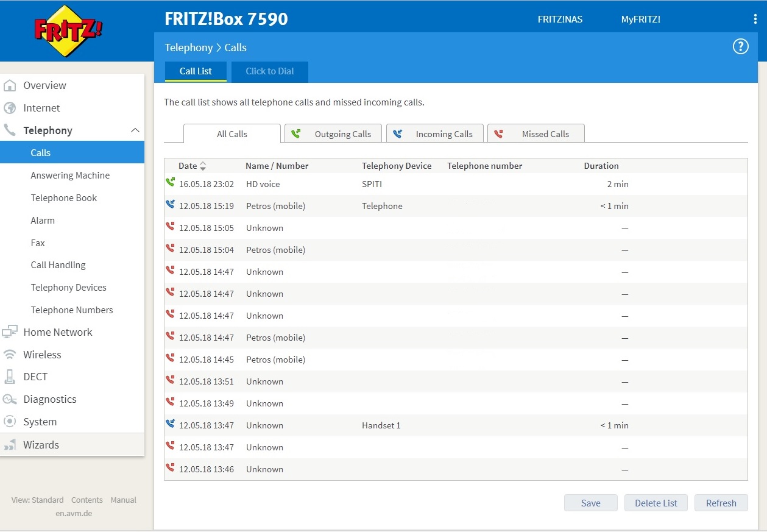Click missed call icon at 13:49 row
Image resolution: width=767 pixels, height=532 pixels.
(x=170, y=402)
